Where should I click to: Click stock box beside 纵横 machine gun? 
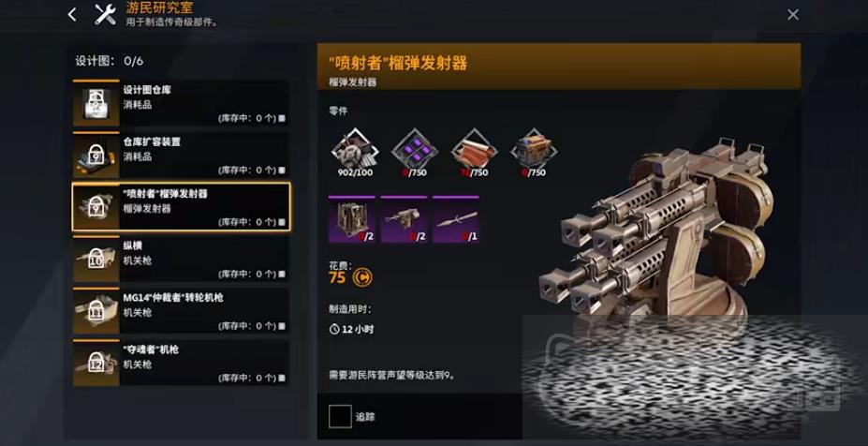[281, 275]
